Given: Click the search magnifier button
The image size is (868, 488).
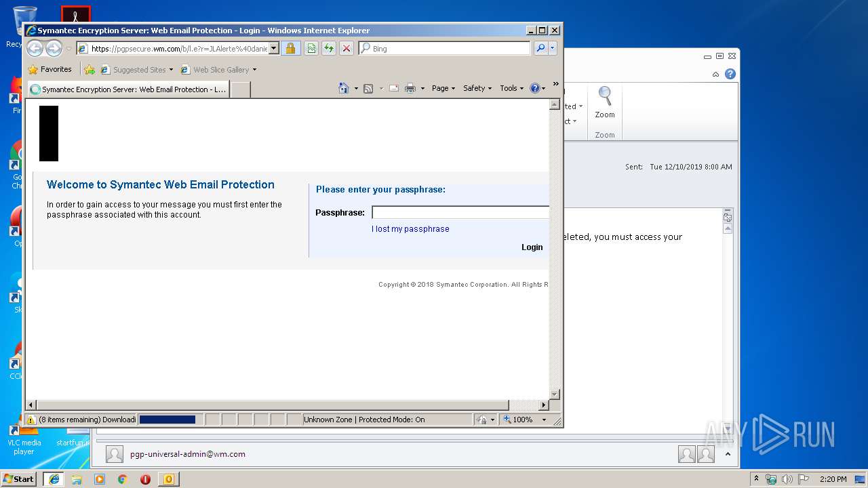Looking at the screenshot, I should [540, 48].
